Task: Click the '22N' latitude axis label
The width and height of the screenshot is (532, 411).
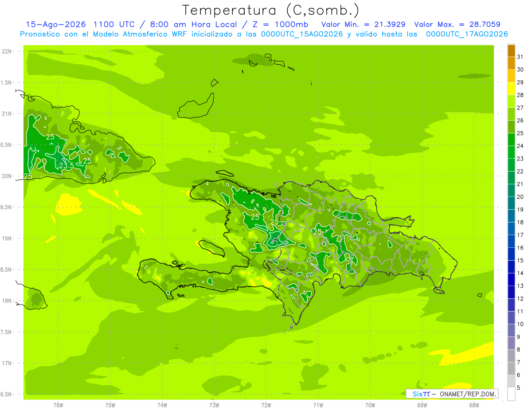Action: pyautogui.click(x=7, y=51)
